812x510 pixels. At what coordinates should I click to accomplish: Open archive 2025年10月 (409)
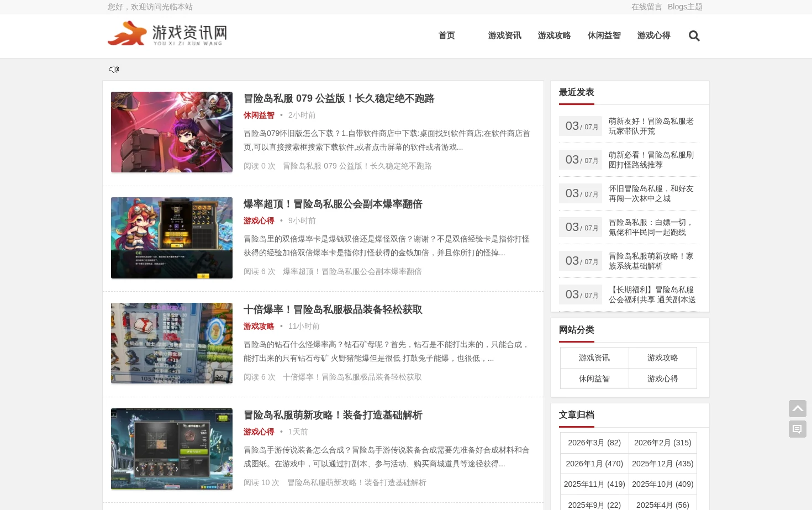point(663,484)
